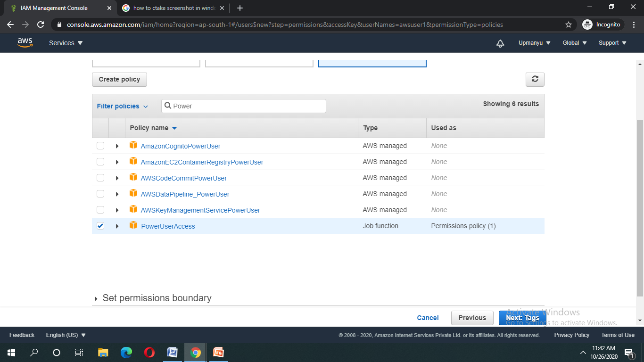644x362 pixels.
Task: Open the PowerUserAccess policy link
Action: coord(168,226)
